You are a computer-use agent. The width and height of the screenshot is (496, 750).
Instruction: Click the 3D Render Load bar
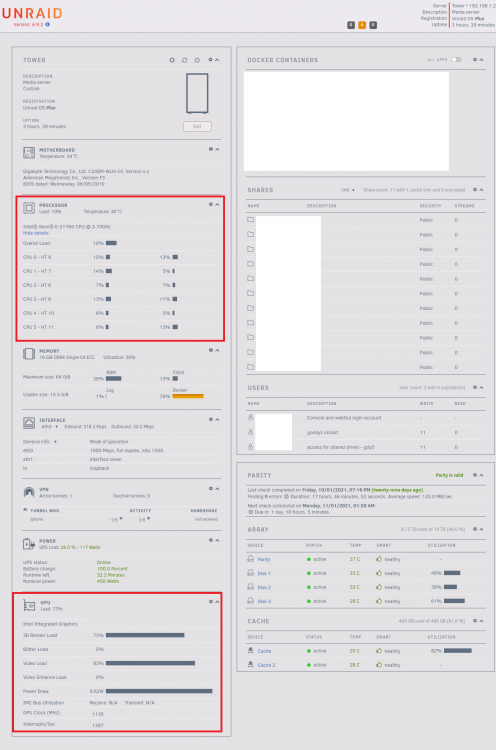pos(145,635)
